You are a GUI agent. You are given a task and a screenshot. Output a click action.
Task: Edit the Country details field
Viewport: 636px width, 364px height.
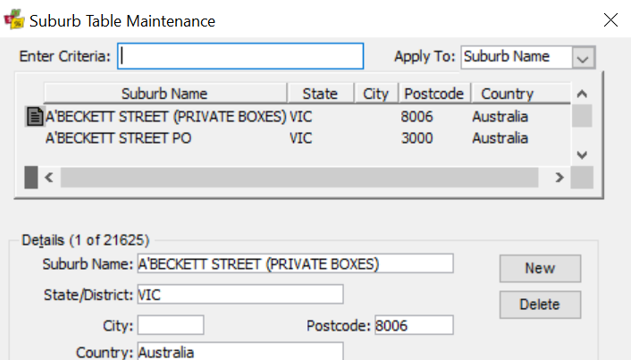point(241,351)
